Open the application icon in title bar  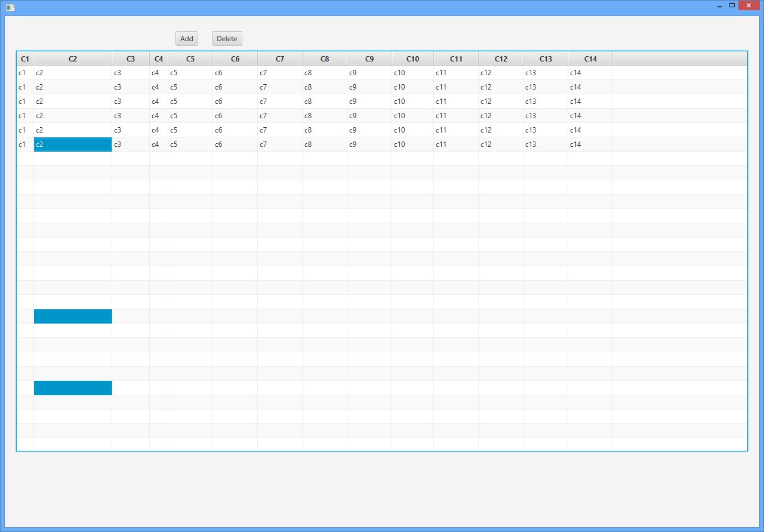tap(10, 7)
